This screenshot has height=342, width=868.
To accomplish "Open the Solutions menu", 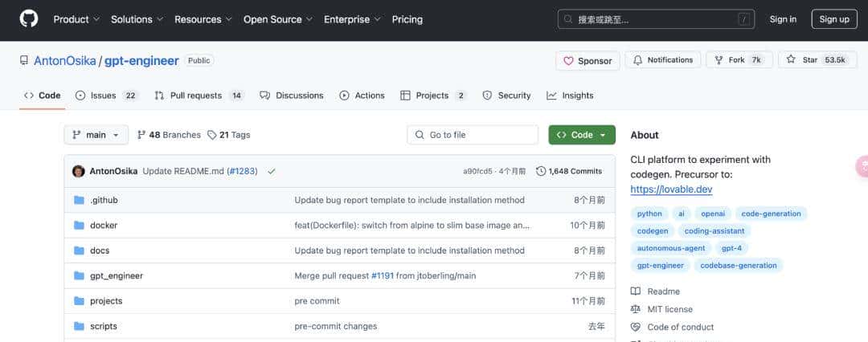I will [137, 19].
